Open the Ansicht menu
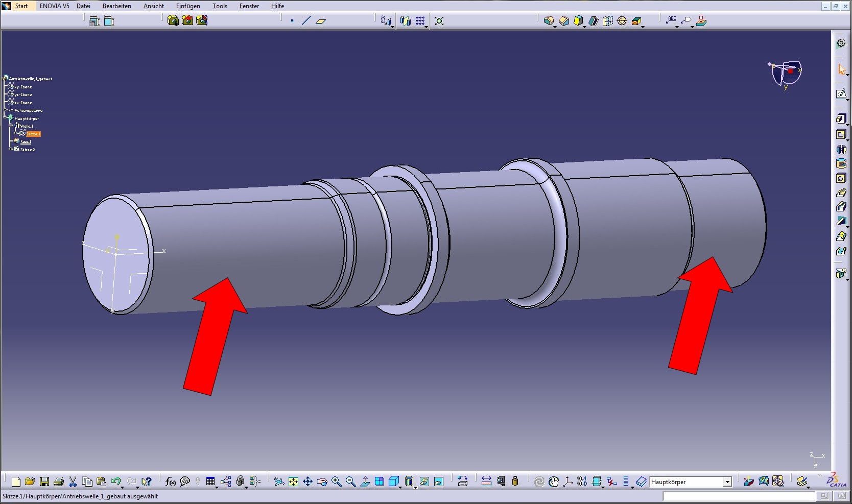This screenshot has width=852, height=504. point(153,6)
